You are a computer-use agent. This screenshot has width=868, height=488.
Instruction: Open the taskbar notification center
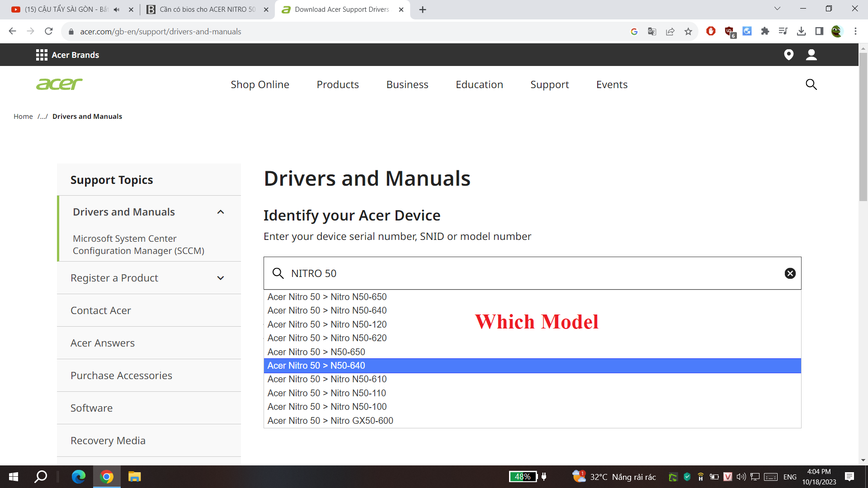click(849, 477)
